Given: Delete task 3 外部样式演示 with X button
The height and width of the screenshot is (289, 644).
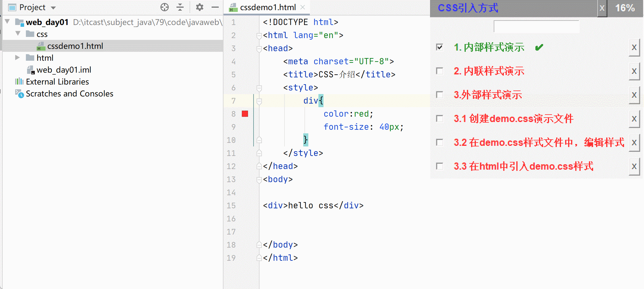Looking at the screenshot, I should (634, 95).
